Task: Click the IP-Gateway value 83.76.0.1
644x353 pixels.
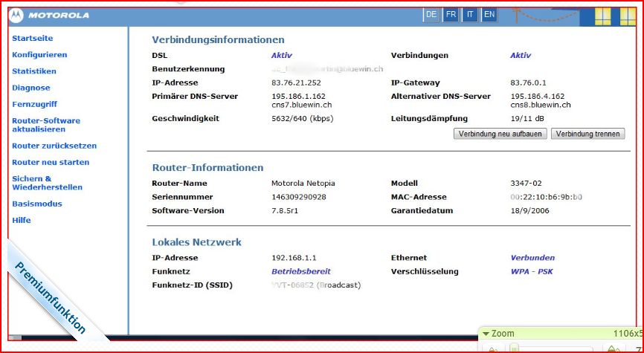Action: [x=528, y=82]
